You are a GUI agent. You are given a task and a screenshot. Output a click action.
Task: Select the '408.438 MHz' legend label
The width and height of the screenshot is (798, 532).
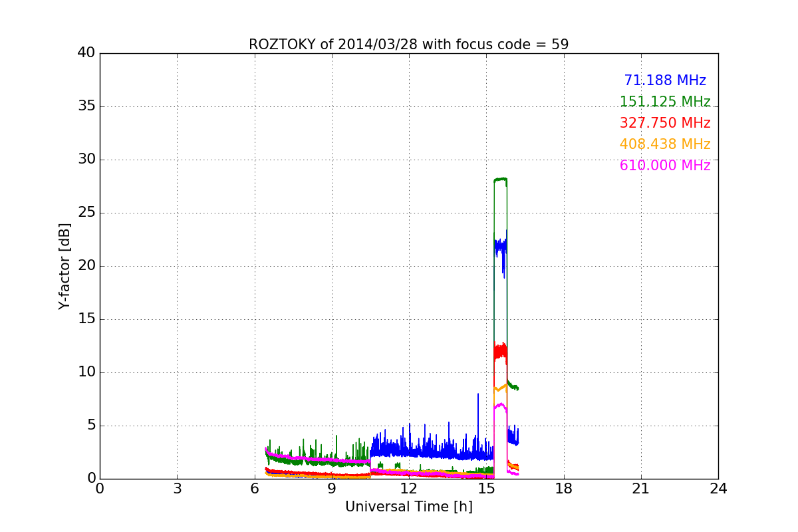(665, 144)
